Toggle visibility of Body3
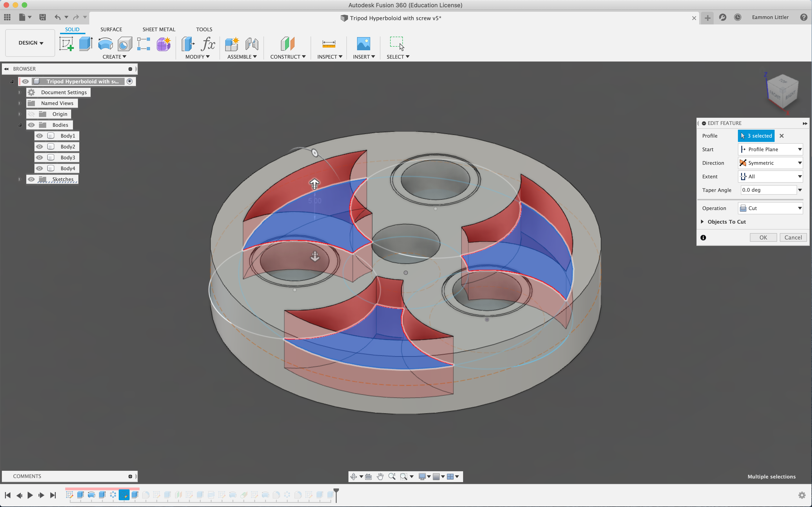The width and height of the screenshot is (812, 507). click(x=39, y=158)
